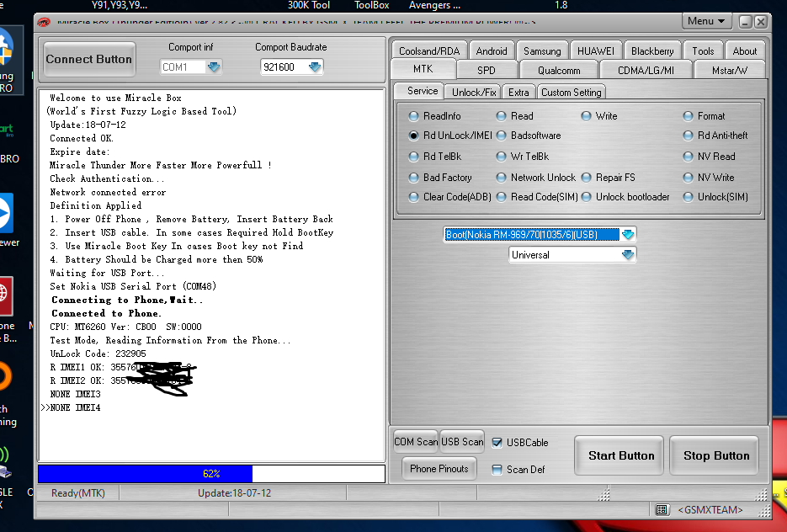787x532 pixels.
Task: Switch to the Blackberry tab
Action: coord(652,51)
